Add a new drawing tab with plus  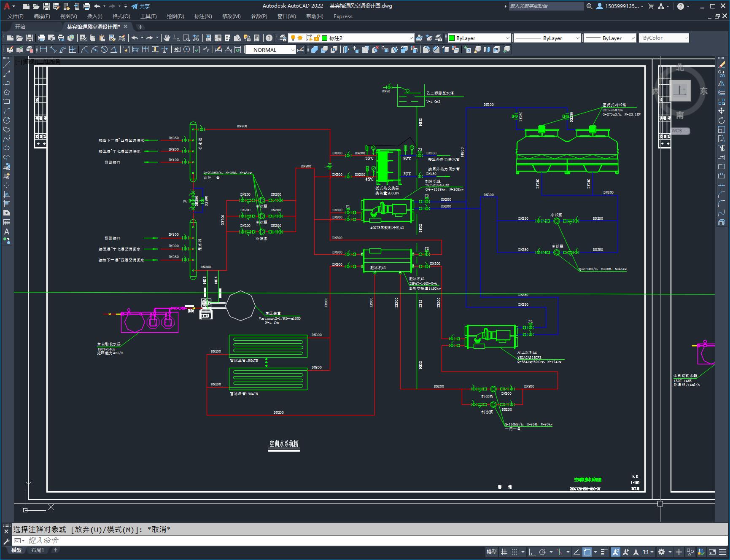pos(140,27)
